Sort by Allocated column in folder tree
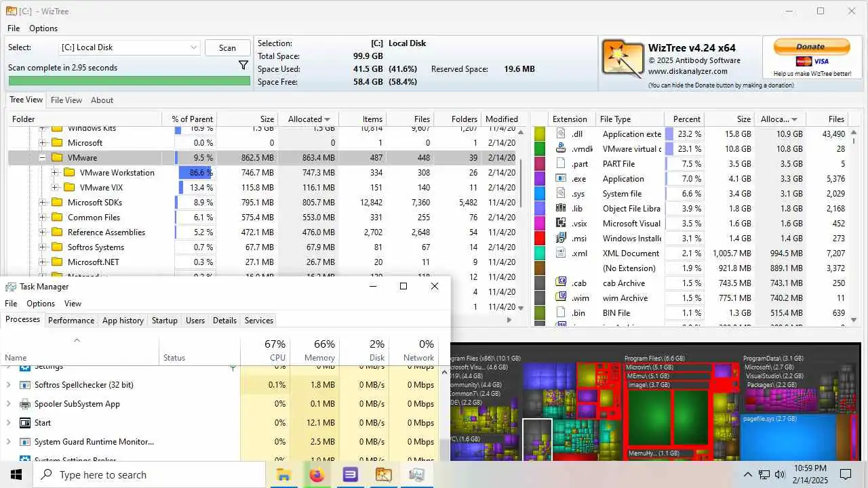Viewport: 868px width, 488px height. coord(309,119)
